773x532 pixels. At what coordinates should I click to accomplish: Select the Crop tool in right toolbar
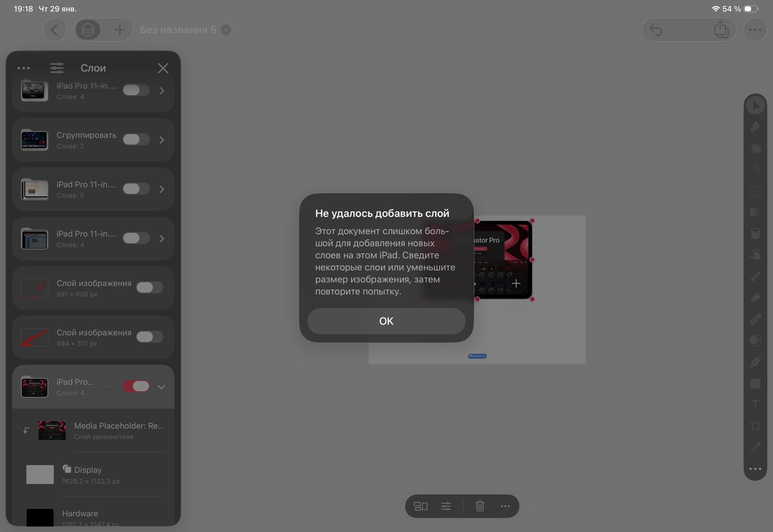755,426
